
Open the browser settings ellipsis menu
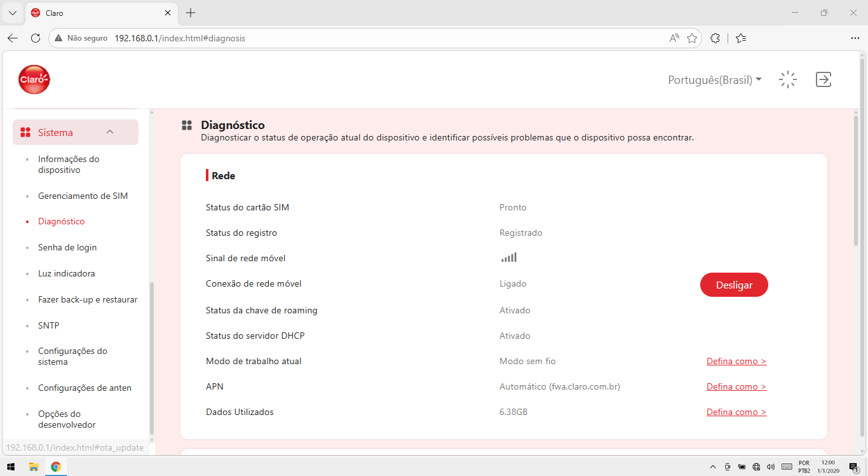(x=855, y=38)
